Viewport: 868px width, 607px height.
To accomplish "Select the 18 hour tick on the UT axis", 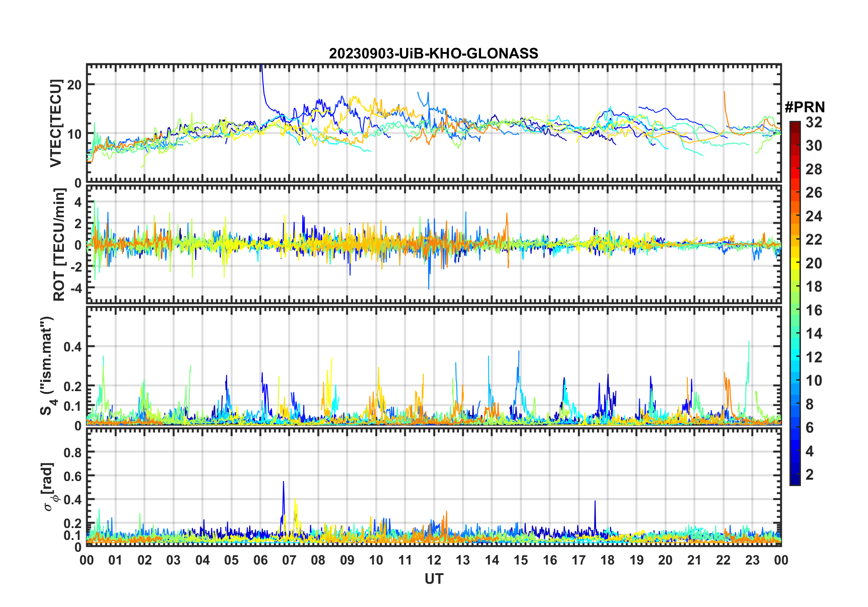I will coord(607,560).
